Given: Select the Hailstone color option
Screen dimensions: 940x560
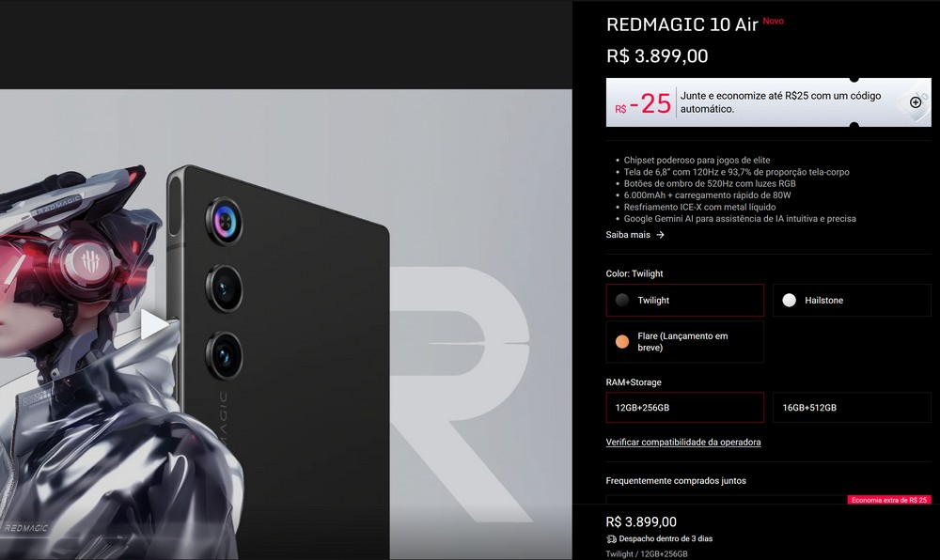Looking at the screenshot, I should point(852,300).
